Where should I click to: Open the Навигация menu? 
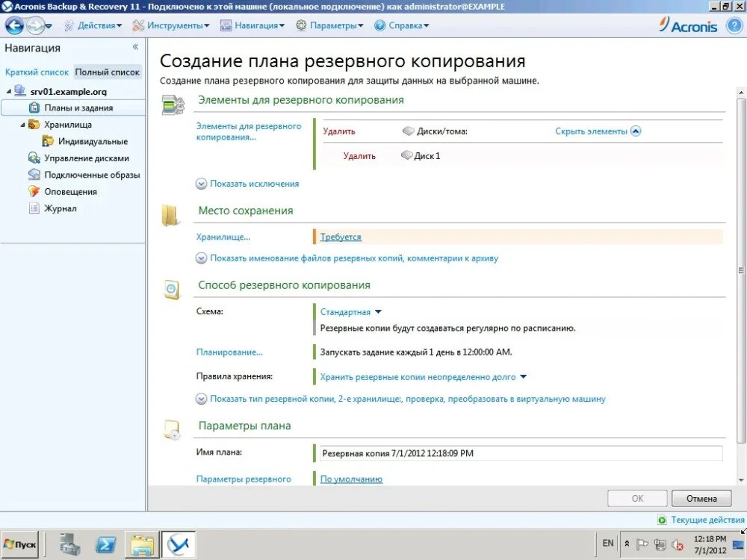(252, 25)
